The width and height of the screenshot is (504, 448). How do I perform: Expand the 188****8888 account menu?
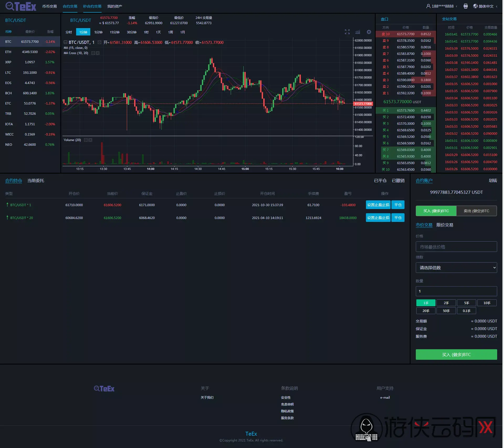coord(443,6)
